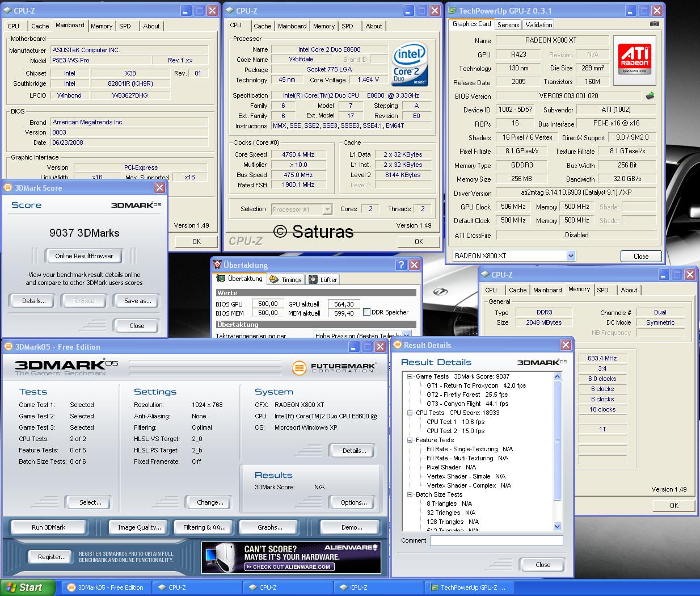The height and width of the screenshot is (596, 700).
Task: Collapse the Batch Size Tests tree node
Action: coord(410,494)
